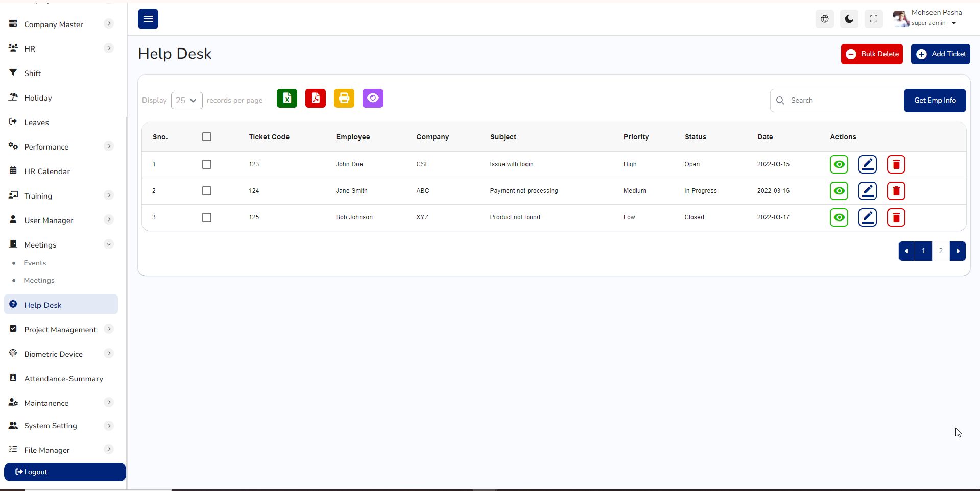Expand Company Master menu chevron

[x=109, y=23]
